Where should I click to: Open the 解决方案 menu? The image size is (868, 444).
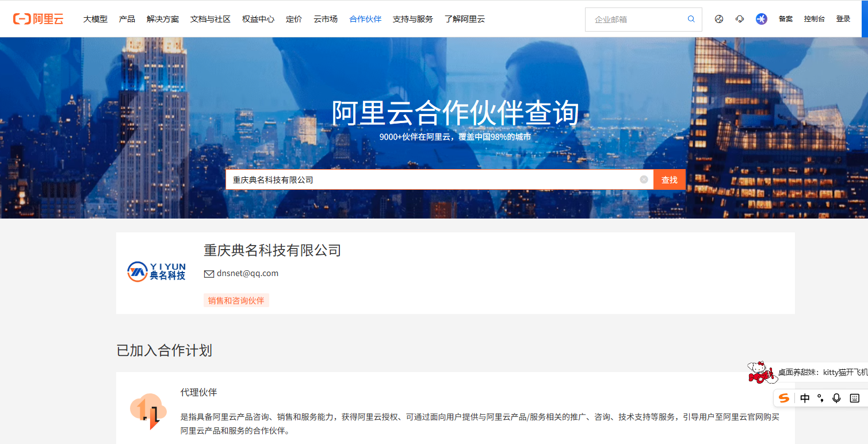click(x=163, y=19)
